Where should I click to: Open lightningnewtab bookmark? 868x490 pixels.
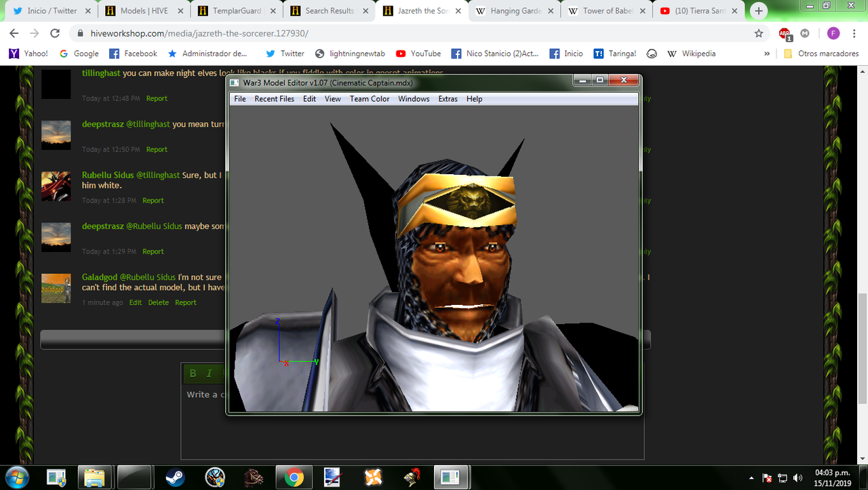pos(351,54)
